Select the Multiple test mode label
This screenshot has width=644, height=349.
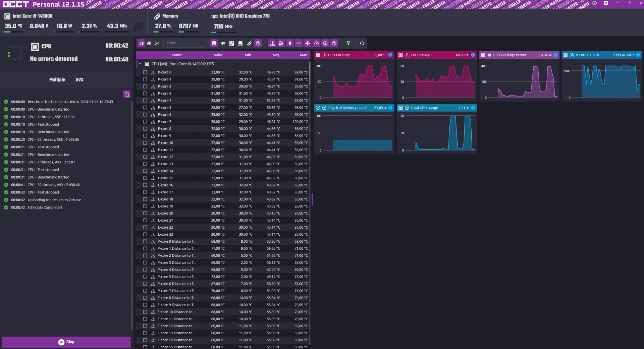[57, 80]
